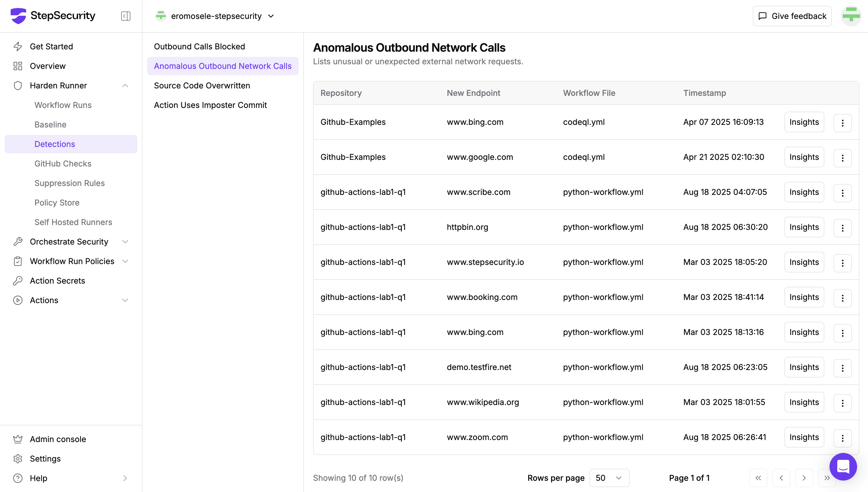Click the next page arrow
868x492 pixels.
pyautogui.click(x=804, y=478)
